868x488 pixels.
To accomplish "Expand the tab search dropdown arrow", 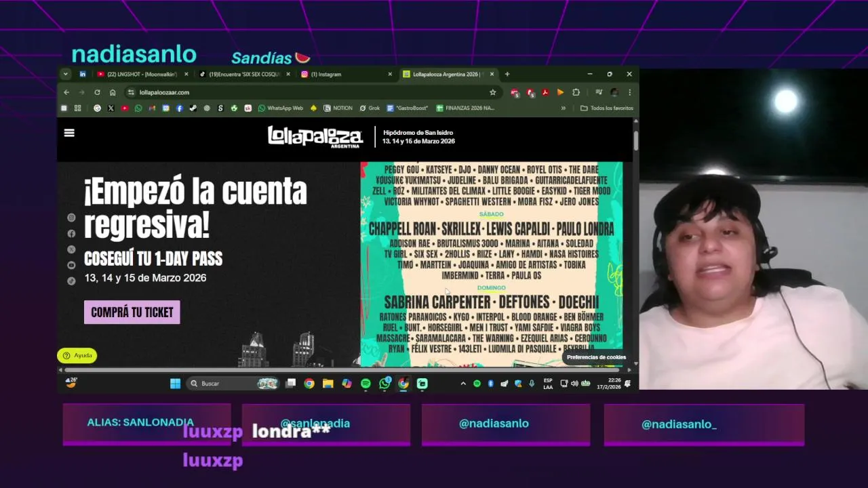I will click(65, 74).
